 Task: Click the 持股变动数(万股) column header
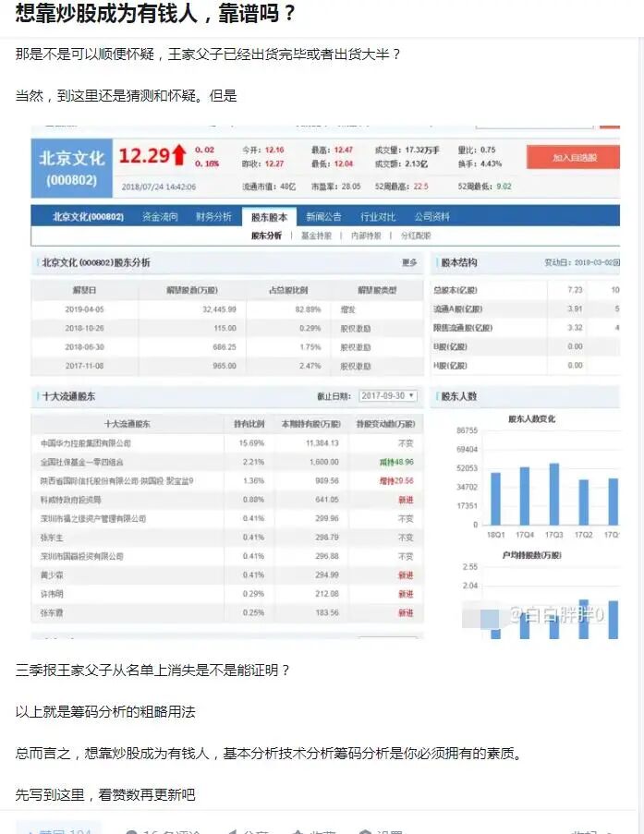[x=385, y=424]
